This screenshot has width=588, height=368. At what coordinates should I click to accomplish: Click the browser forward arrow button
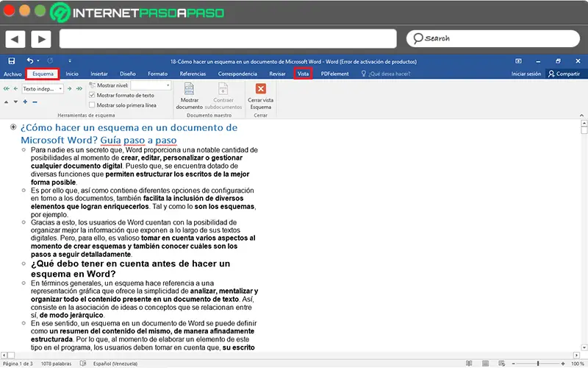tap(41, 39)
